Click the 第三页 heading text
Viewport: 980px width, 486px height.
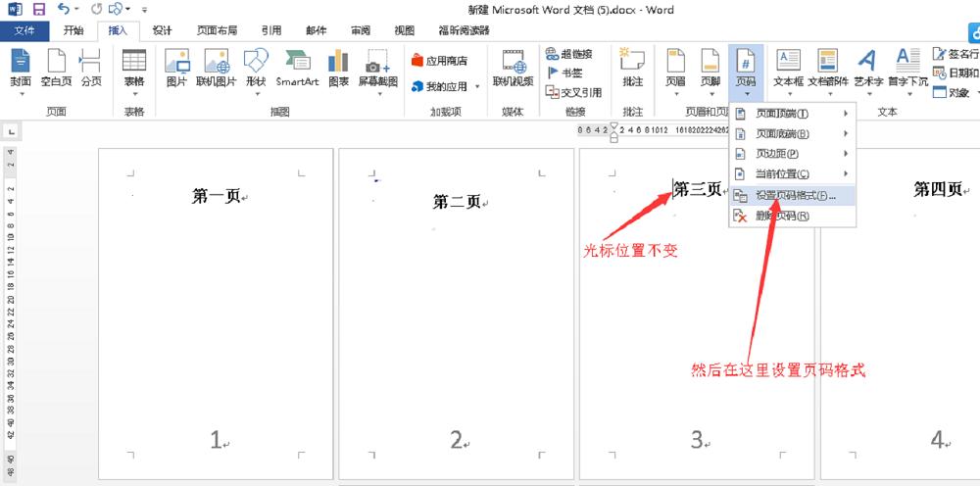(698, 189)
